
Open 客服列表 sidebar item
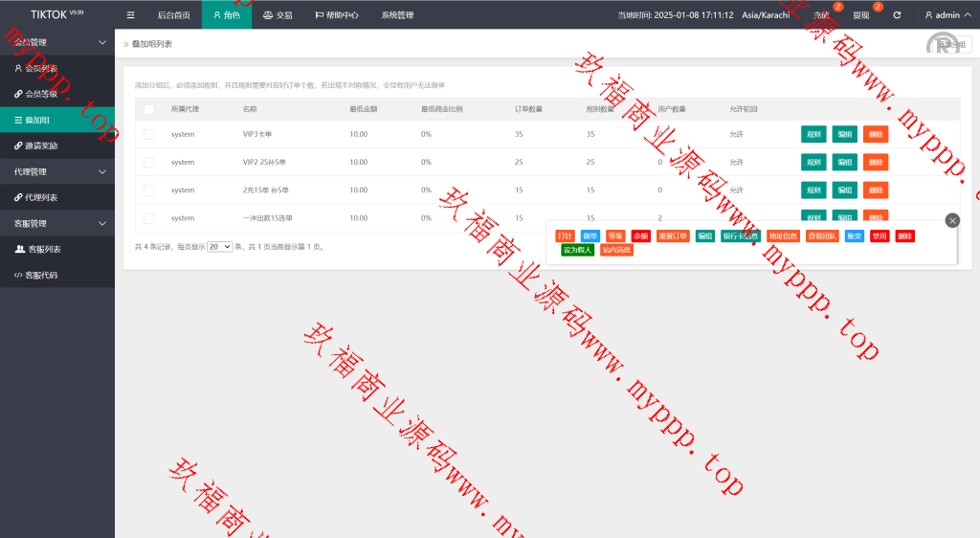click(x=43, y=249)
